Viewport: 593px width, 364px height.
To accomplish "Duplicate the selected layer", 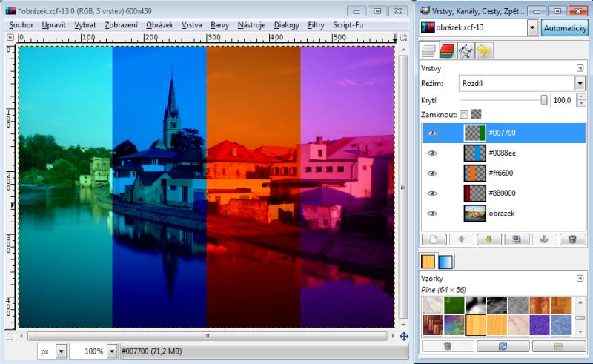I will pos(515,239).
